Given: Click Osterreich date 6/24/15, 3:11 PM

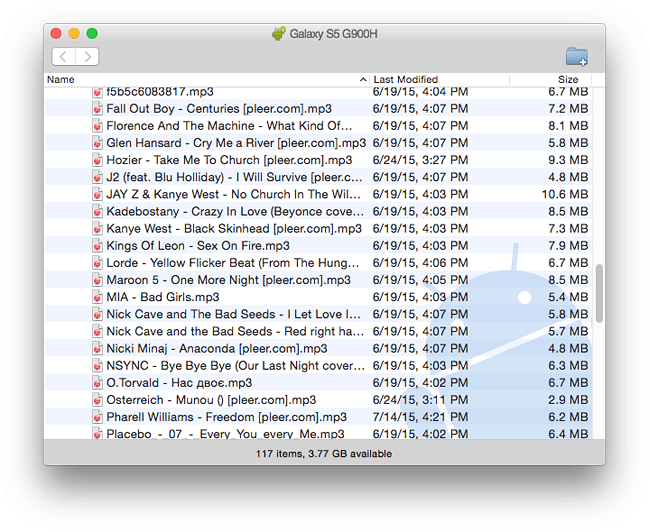Looking at the screenshot, I should click(420, 400).
